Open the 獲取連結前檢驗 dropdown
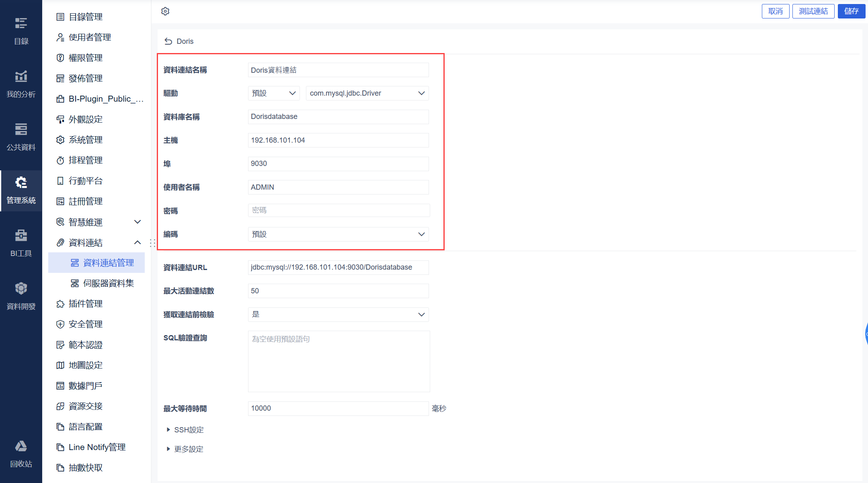Screen dimensions: 868x483 tap(338, 315)
